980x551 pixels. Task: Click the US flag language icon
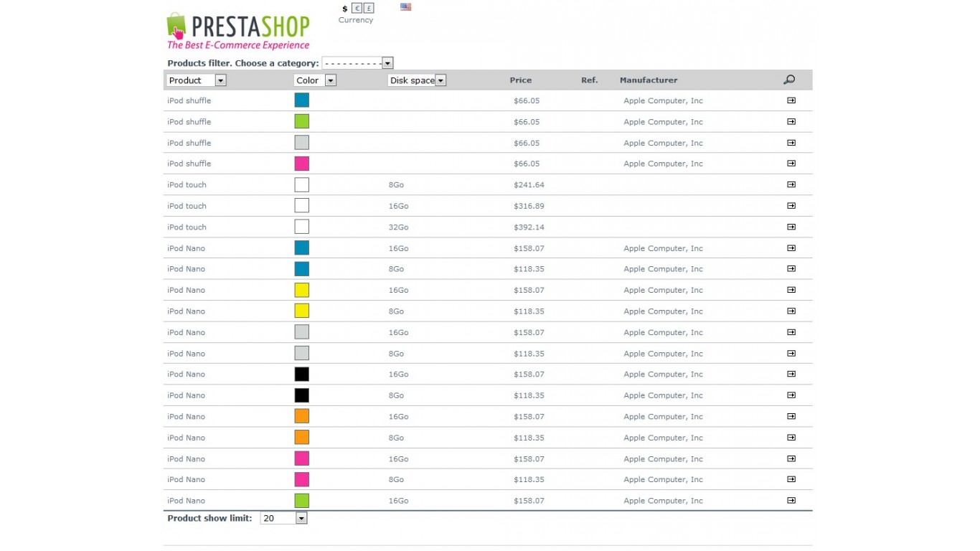click(x=405, y=7)
